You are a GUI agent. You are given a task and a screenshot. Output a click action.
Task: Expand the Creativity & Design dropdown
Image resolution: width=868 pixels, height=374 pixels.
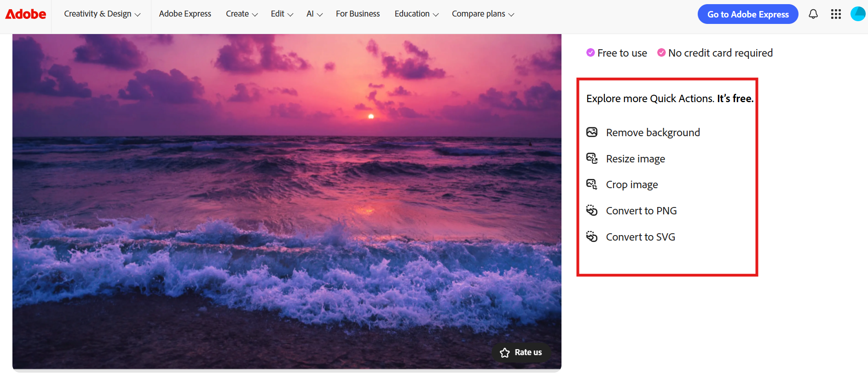point(102,14)
